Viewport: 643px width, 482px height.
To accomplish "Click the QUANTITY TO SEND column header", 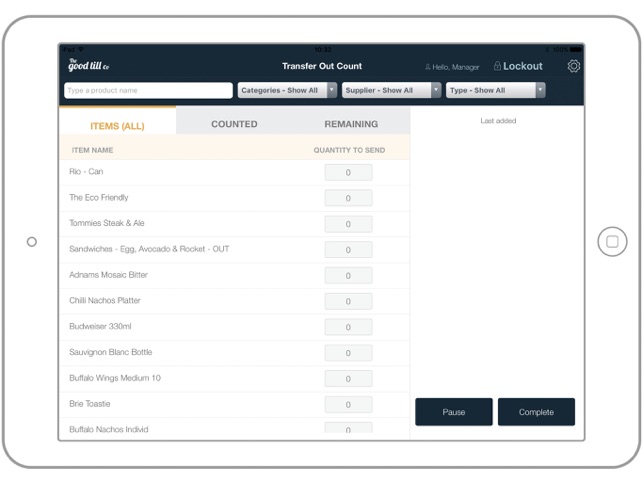I will coord(349,150).
